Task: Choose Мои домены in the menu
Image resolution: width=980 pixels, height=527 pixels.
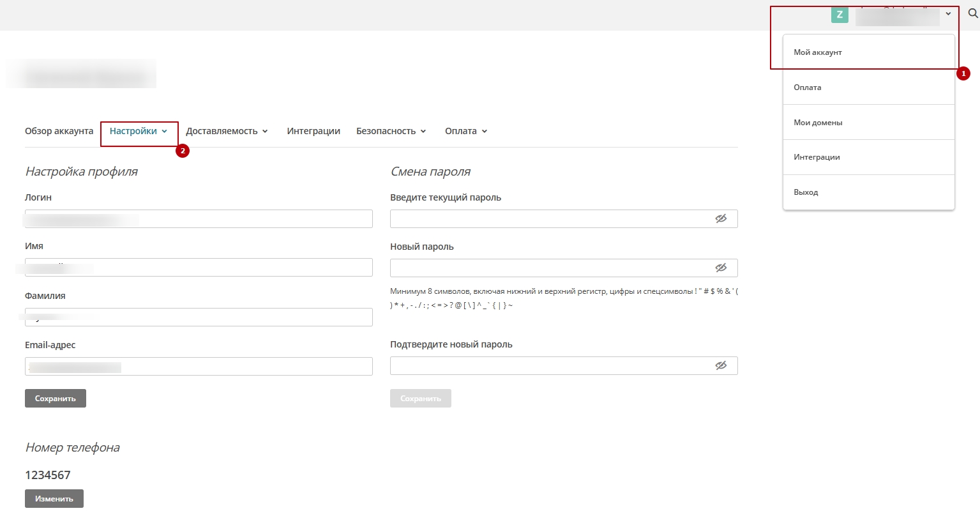Action: coord(818,123)
